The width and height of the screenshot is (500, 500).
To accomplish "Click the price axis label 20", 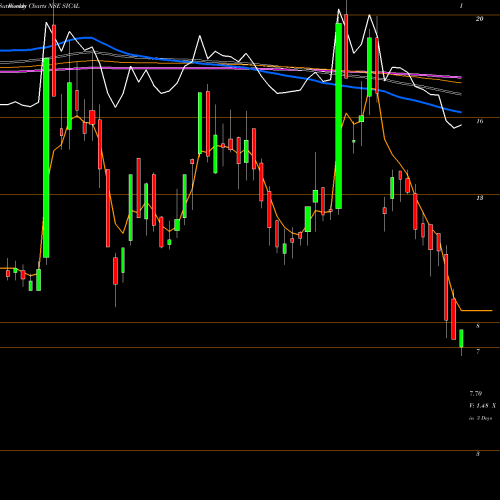I will pyautogui.click(x=479, y=19).
